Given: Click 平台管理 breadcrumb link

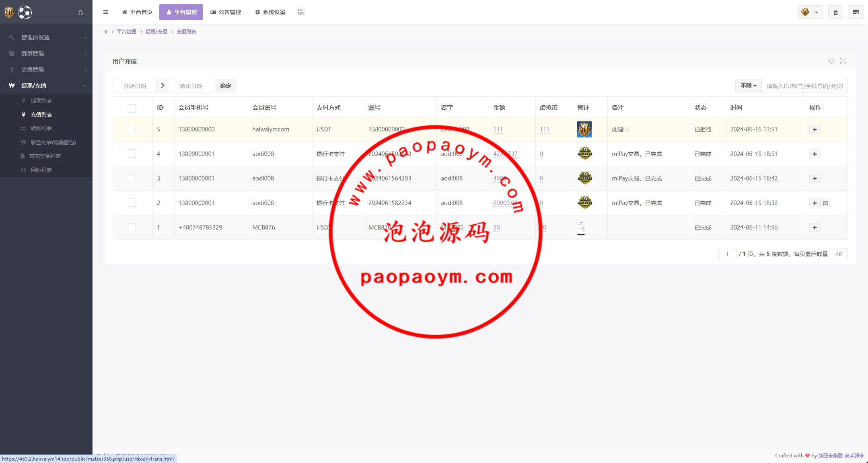Looking at the screenshot, I should pyautogui.click(x=126, y=32).
